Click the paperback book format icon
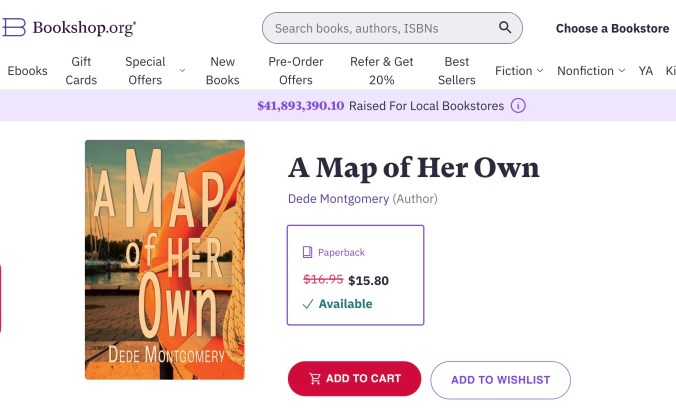Screen dimensions: 676x419 click(308, 253)
